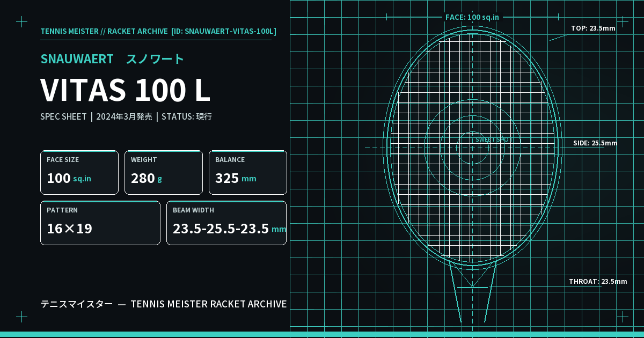Screen dimensions: 644x338
Task: Click the footer text "テニスマイスター"
Action: tap(77, 304)
